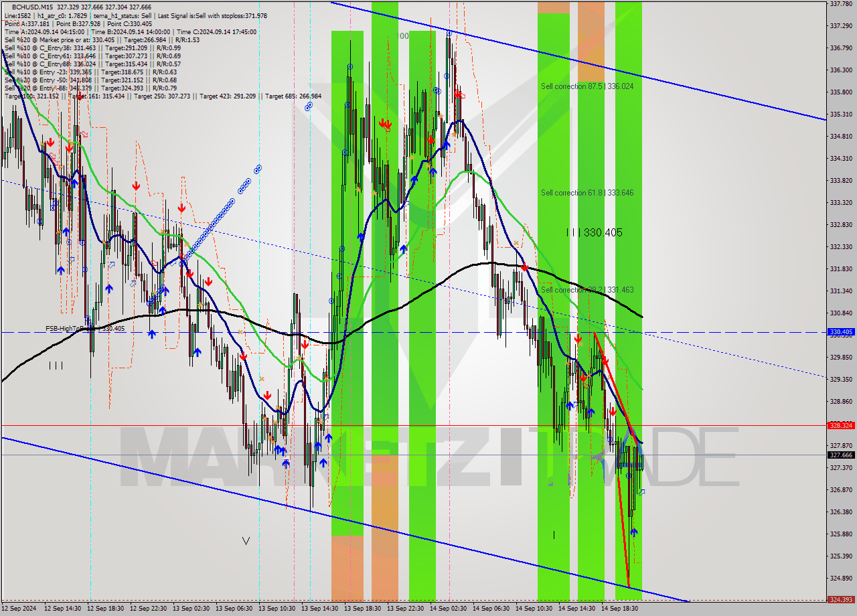The width and height of the screenshot is (857, 616).
Task: Click the 'Sell correction 38.2 | 331.463' label
Action: (x=587, y=290)
